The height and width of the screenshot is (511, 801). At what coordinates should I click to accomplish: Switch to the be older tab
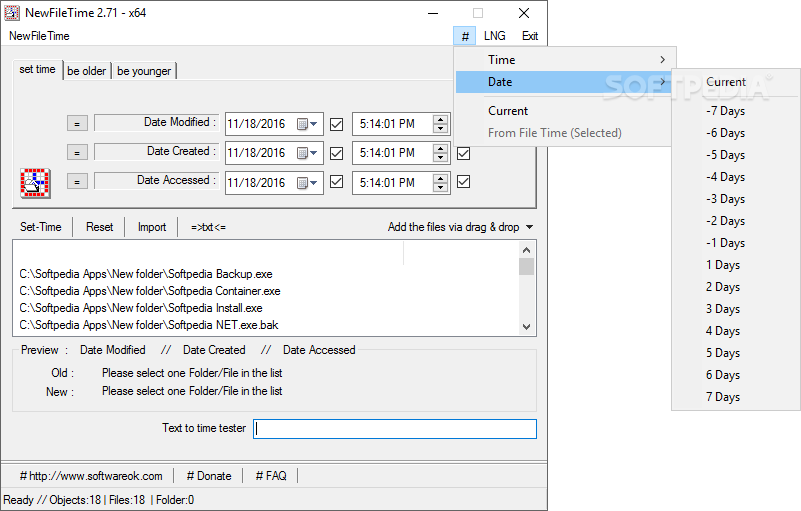87,71
